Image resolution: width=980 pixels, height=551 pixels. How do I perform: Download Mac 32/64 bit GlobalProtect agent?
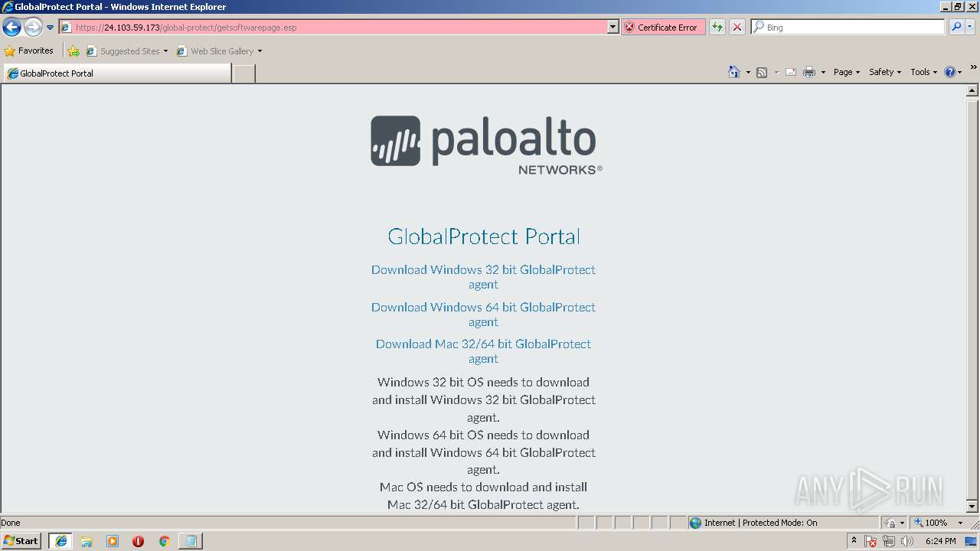pyautogui.click(x=483, y=351)
